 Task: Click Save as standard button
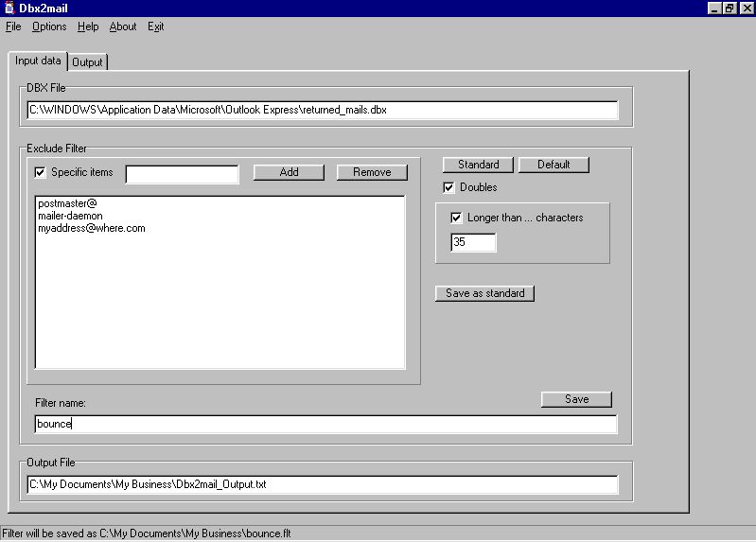[x=484, y=293]
